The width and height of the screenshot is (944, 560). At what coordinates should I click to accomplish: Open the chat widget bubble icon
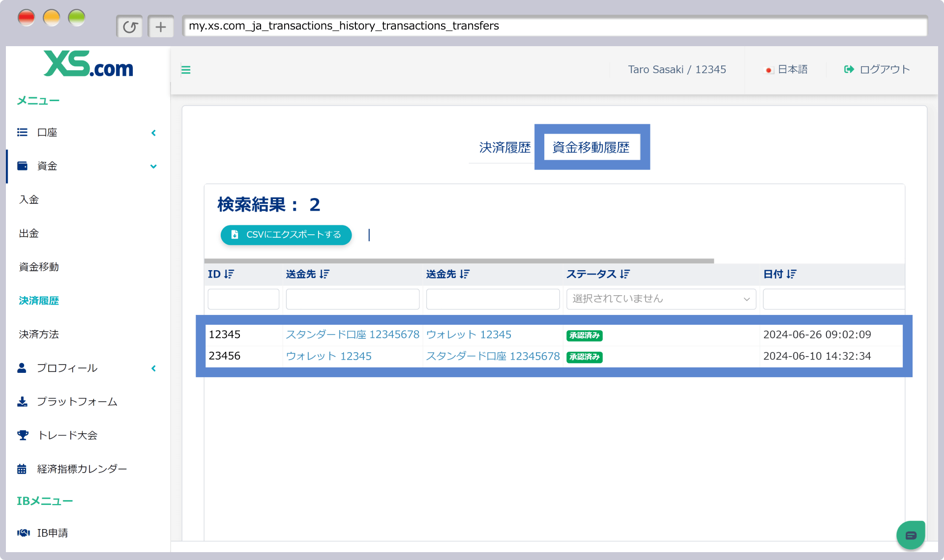tap(911, 535)
